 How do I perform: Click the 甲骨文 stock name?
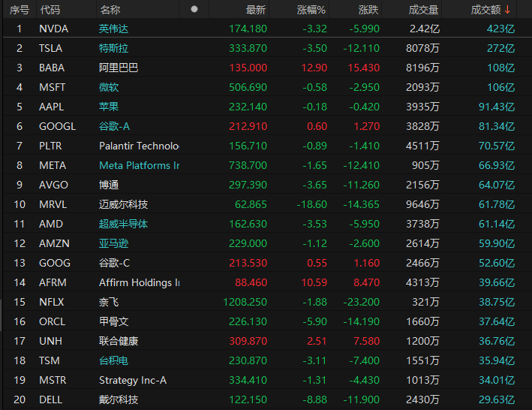(x=113, y=321)
